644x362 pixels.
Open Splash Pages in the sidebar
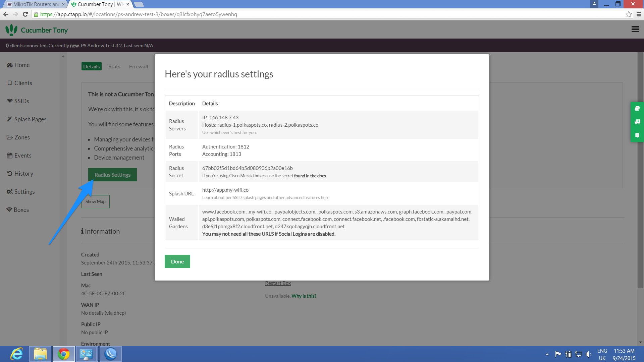[x=27, y=119]
